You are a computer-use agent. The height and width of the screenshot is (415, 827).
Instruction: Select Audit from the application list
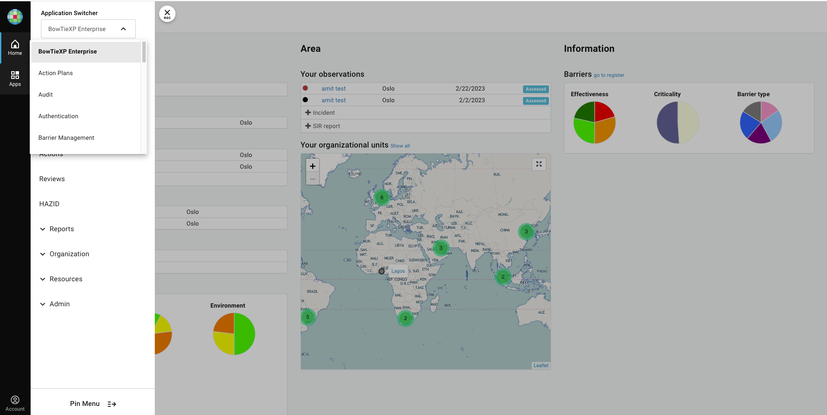point(46,95)
